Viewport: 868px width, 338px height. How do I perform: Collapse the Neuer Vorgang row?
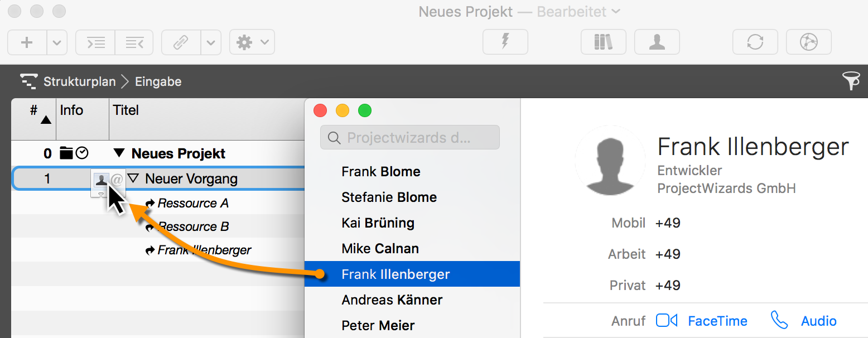coord(133,178)
